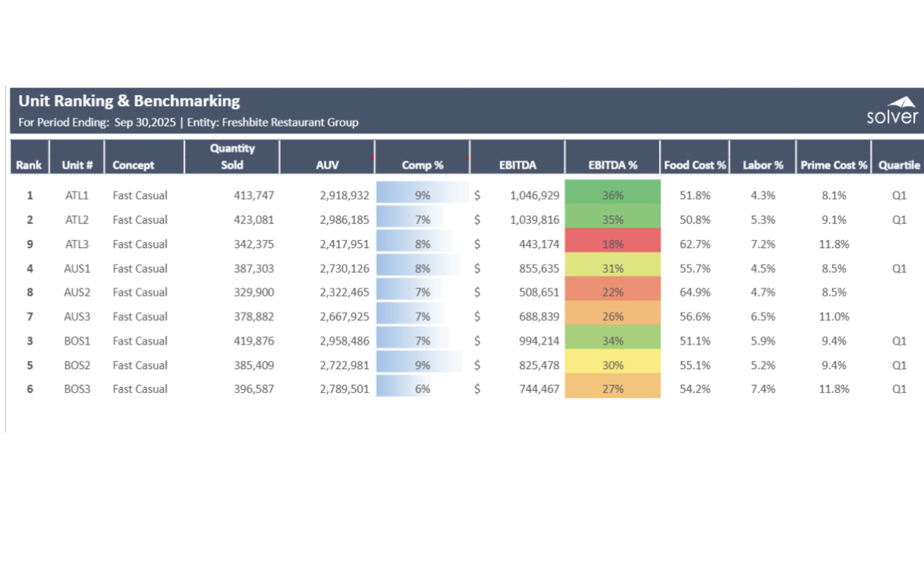This screenshot has height=578, width=924.
Task: Select the yellow 30% EBITDA cell
Action: click(612, 365)
